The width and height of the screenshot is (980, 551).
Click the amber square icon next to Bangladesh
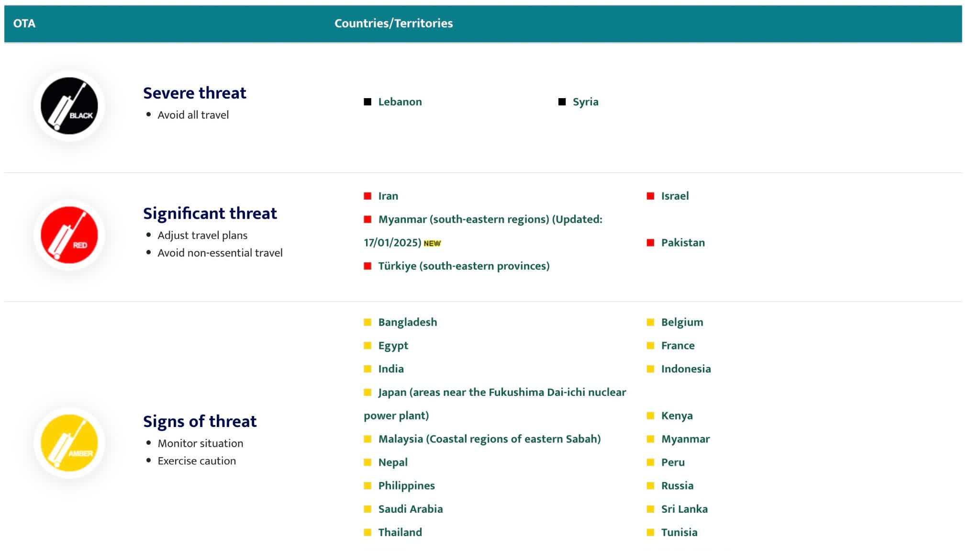[367, 321]
